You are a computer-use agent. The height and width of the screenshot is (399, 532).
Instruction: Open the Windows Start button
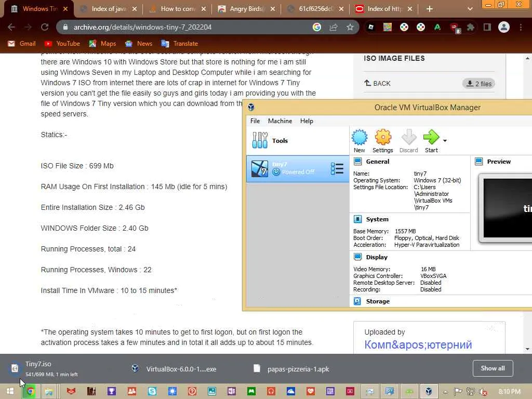10,392
